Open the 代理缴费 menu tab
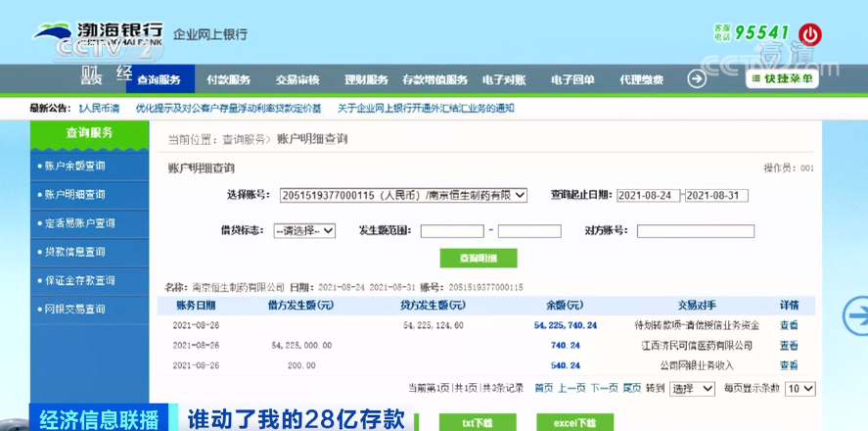The height and width of the screenshot is (431, 868). tap(641, 79)
